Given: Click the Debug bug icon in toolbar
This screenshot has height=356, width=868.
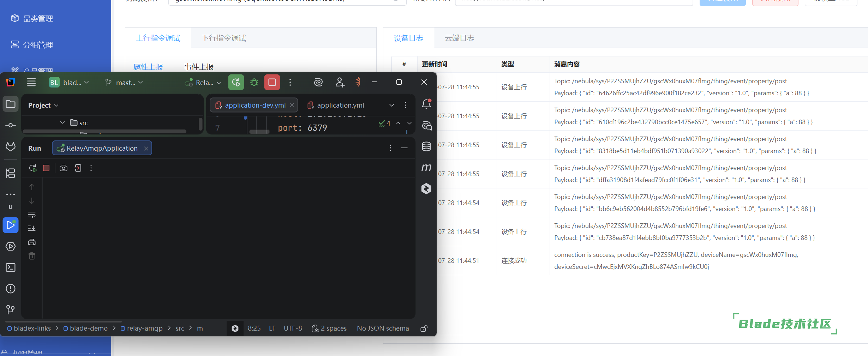Looking at the screenshot, I should [254, 83].
